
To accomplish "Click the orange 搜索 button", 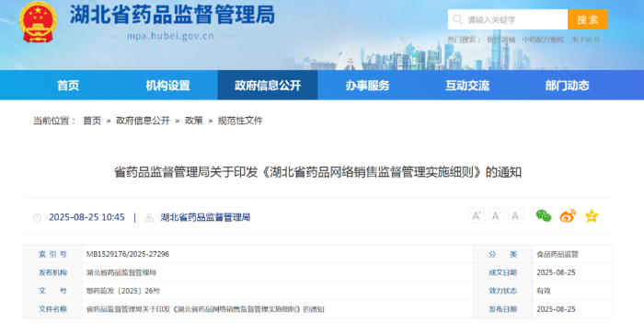I will [x=587, y=19].
